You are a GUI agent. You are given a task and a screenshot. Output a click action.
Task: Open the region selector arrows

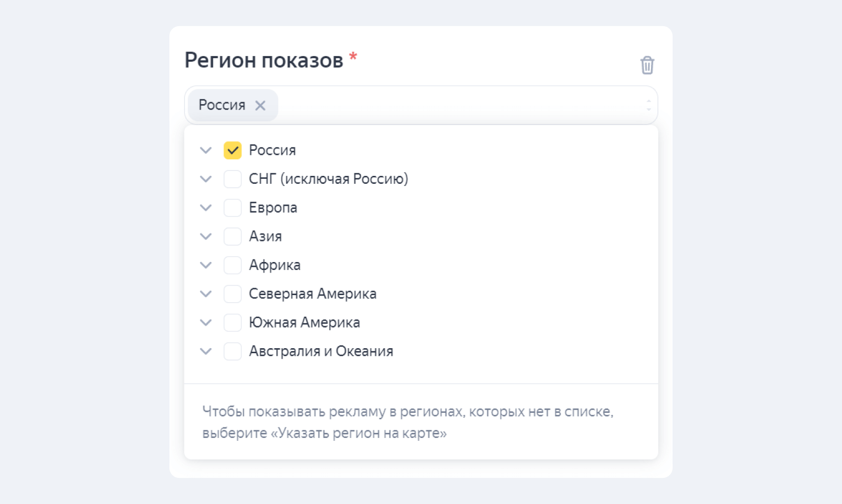point(649,105)
